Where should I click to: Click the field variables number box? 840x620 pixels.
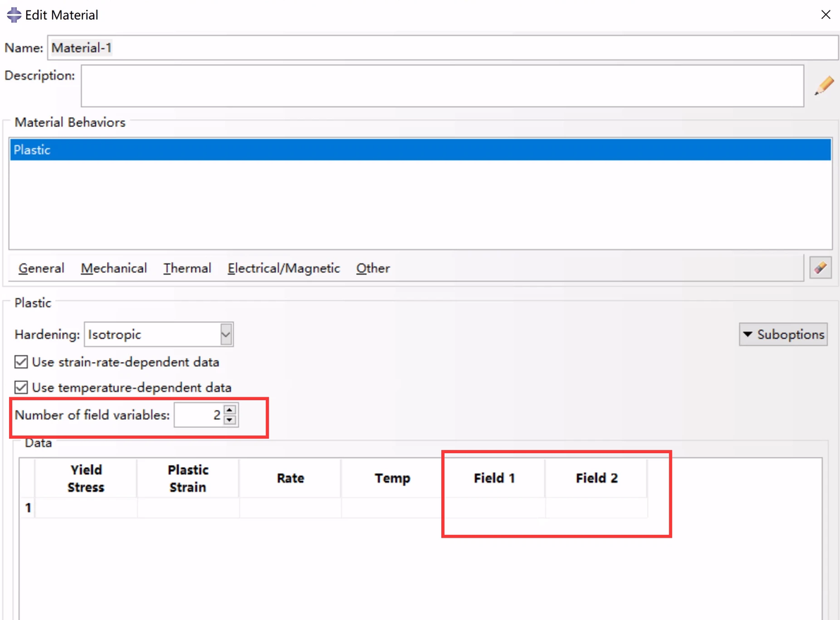click(198, 415)
